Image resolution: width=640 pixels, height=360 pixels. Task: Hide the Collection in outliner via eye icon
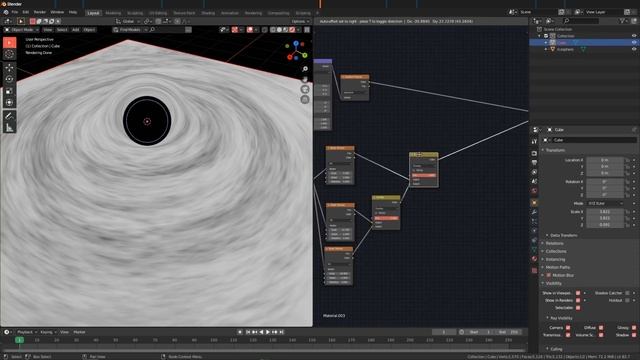click(634, 36)
